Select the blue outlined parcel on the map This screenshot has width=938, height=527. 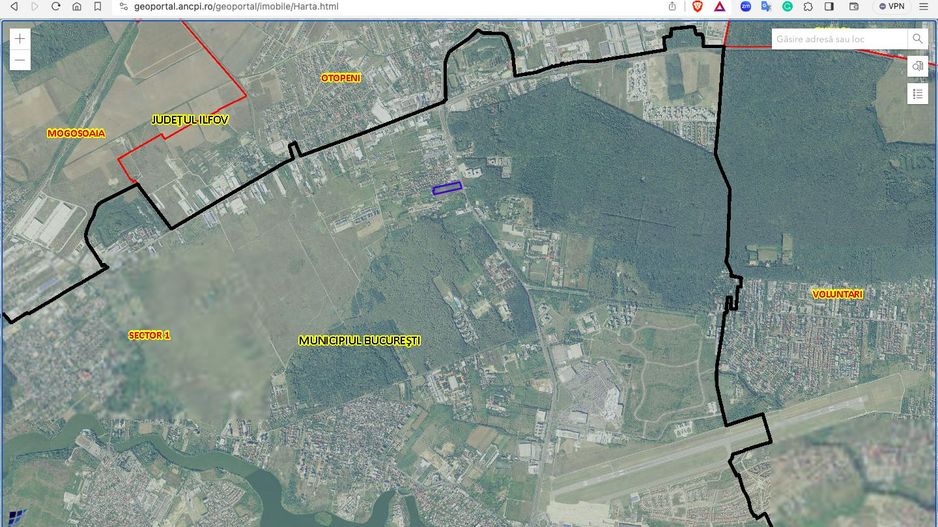pyautogui.click(x=447, y=188)
